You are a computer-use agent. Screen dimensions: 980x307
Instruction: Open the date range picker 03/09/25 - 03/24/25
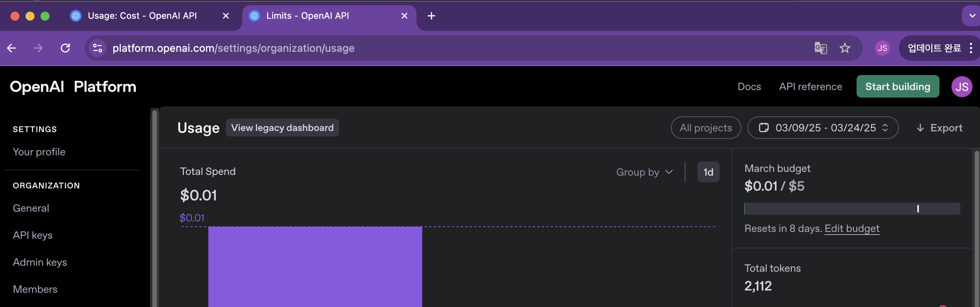[822, 128]
